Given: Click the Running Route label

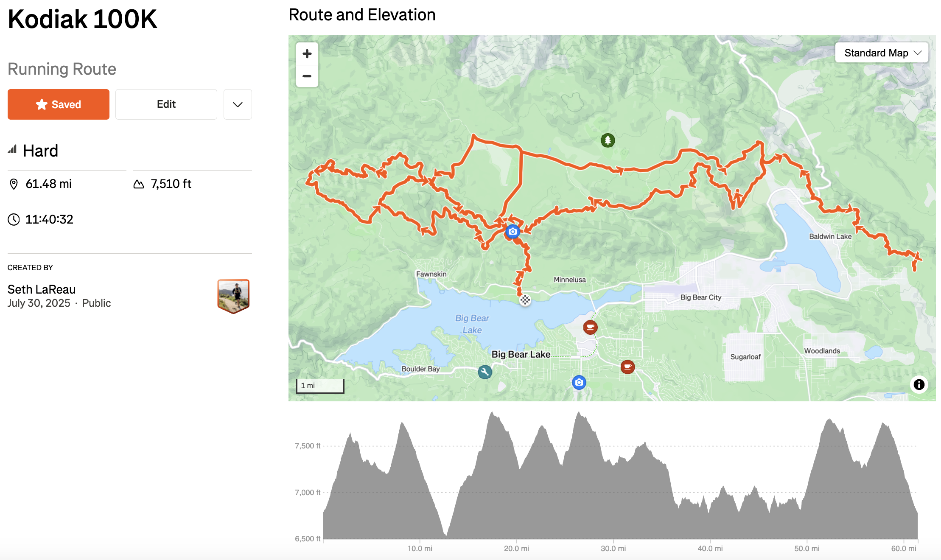Looking at the screenshot, I should coord(62,69).
